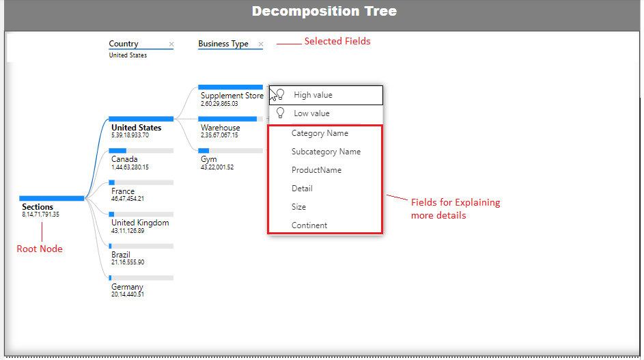
Task: Select Subcategory Name from the field list
Action: pyautogui.click(x=326, y=152)
